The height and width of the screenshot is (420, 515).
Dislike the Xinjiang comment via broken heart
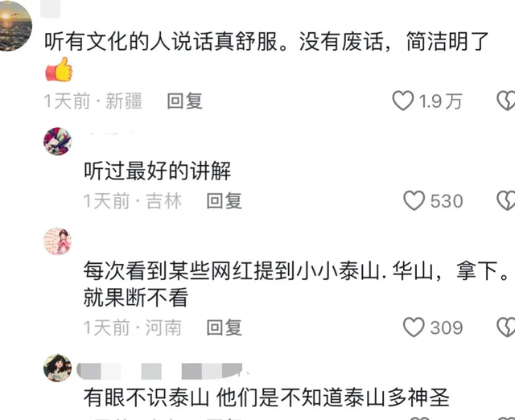[506, 101]
